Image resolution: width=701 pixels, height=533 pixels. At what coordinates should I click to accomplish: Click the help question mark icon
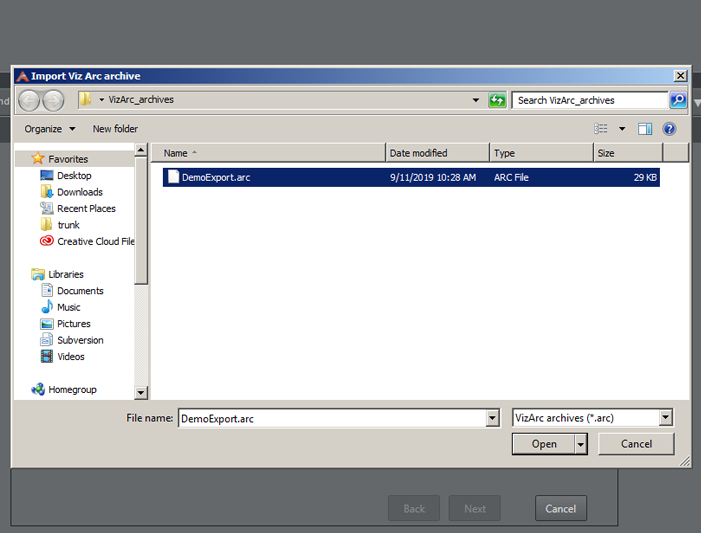click(669, 129)
